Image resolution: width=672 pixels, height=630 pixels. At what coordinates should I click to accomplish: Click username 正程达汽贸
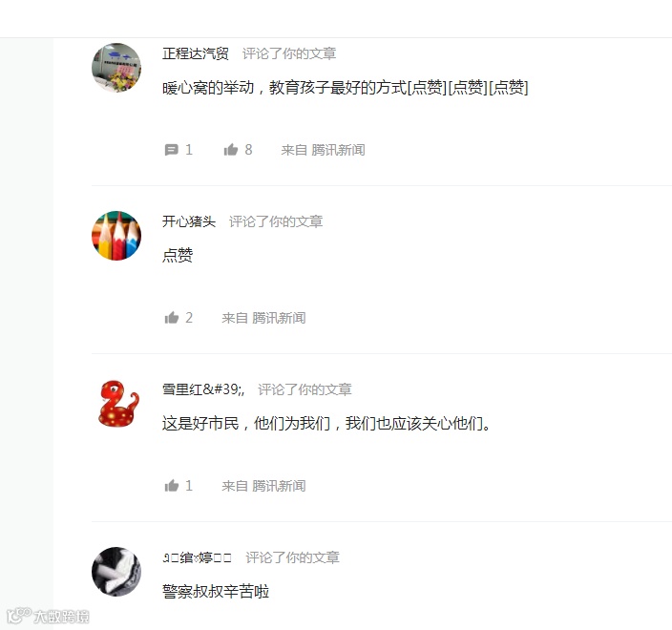(x=196, y=53)
